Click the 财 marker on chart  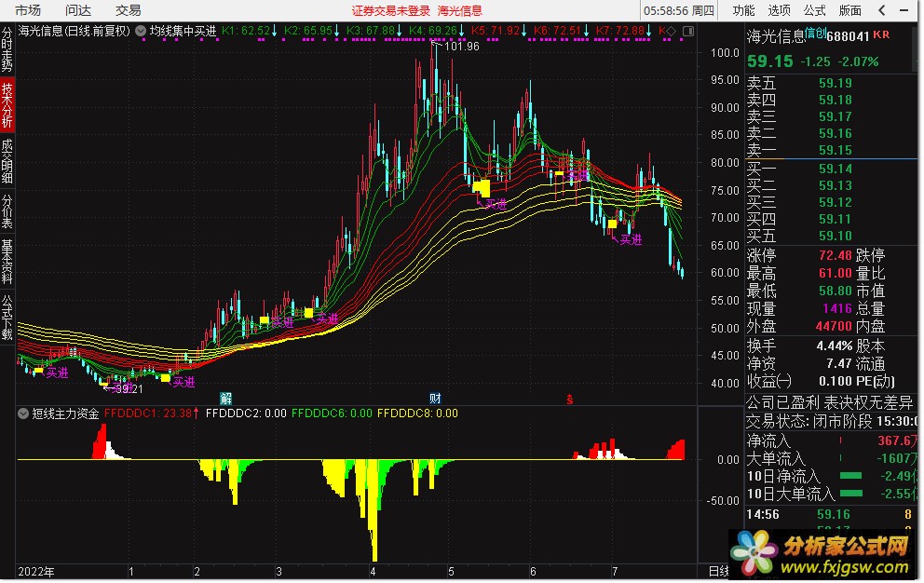coord(435,400)
